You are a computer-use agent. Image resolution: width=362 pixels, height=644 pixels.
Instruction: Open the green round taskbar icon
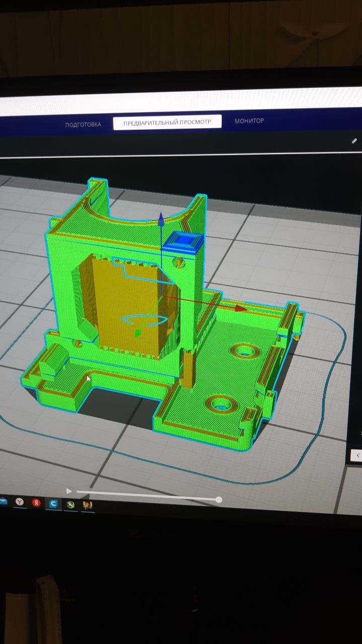click(70, 504)
